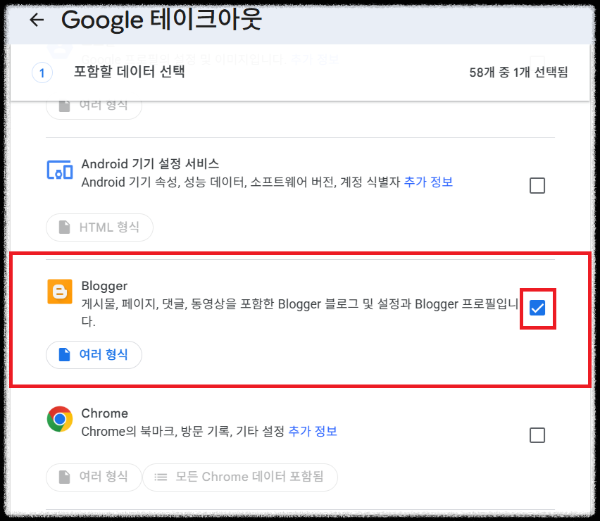
Task: Click the Android 기기 설정 서비스 title
Action: pyautogui.click(x=150, y=164)
